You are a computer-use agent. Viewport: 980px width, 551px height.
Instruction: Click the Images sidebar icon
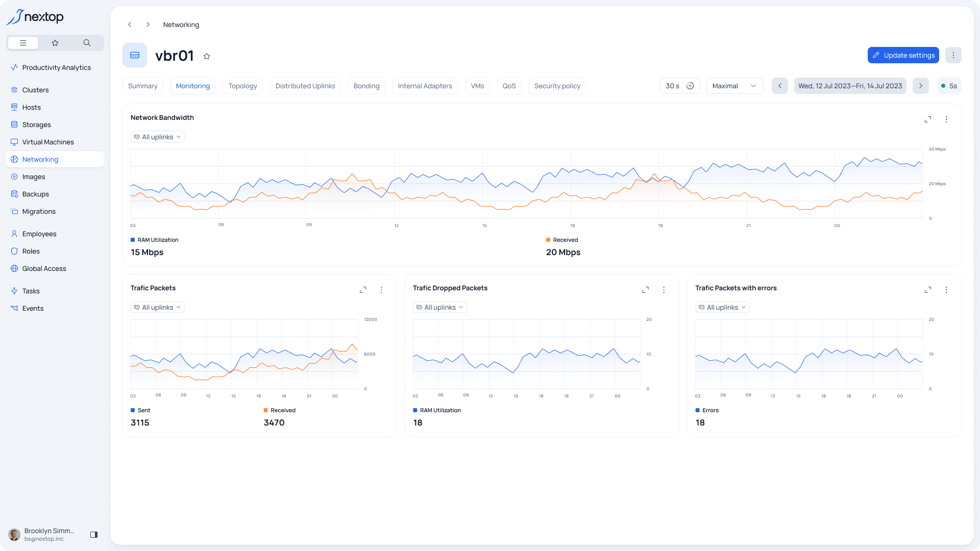click(x=14, y=177)
